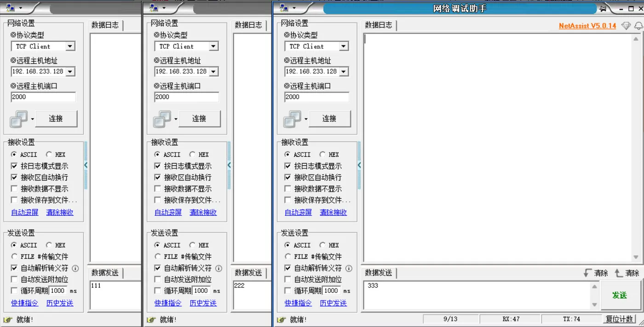Send the 333 message with 发送 button

click(x=620, y=295)
